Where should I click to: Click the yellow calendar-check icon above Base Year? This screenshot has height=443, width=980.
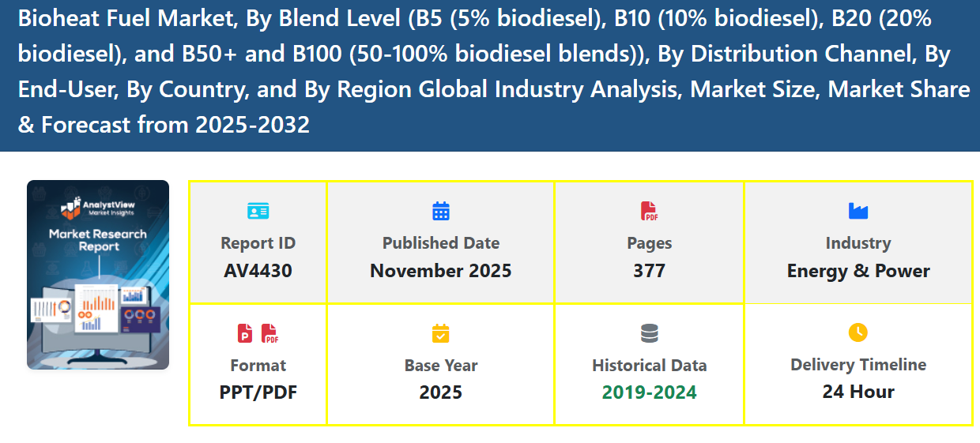pyautogui.click(x=440, y=333)
